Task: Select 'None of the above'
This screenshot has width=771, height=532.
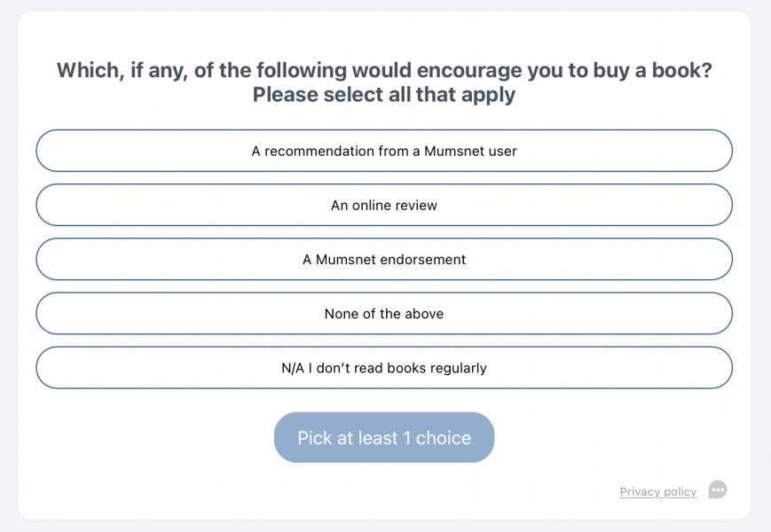Action: click(x=384, y=313)
